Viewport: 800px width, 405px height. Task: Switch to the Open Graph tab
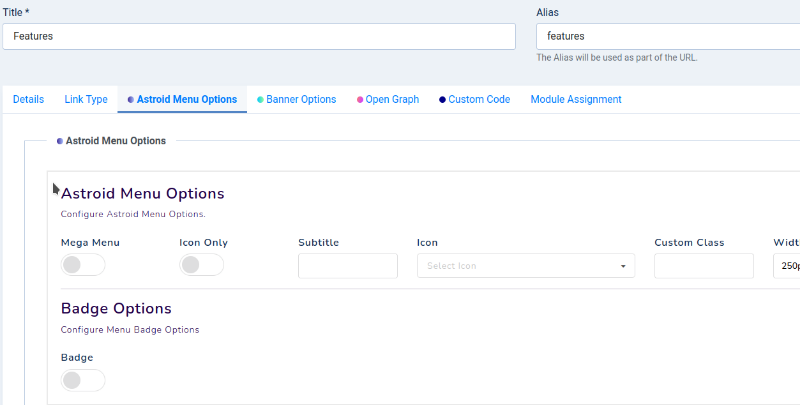point(388,99)
